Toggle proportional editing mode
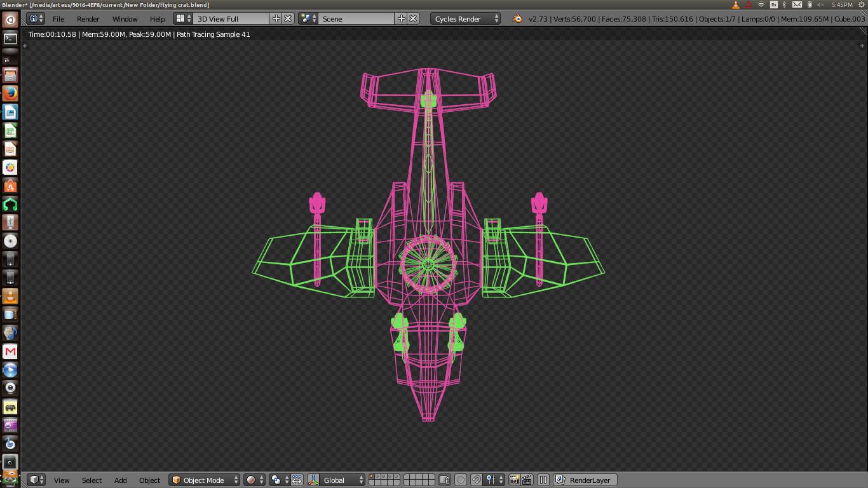Screen dimensions: 868x488 461,480
